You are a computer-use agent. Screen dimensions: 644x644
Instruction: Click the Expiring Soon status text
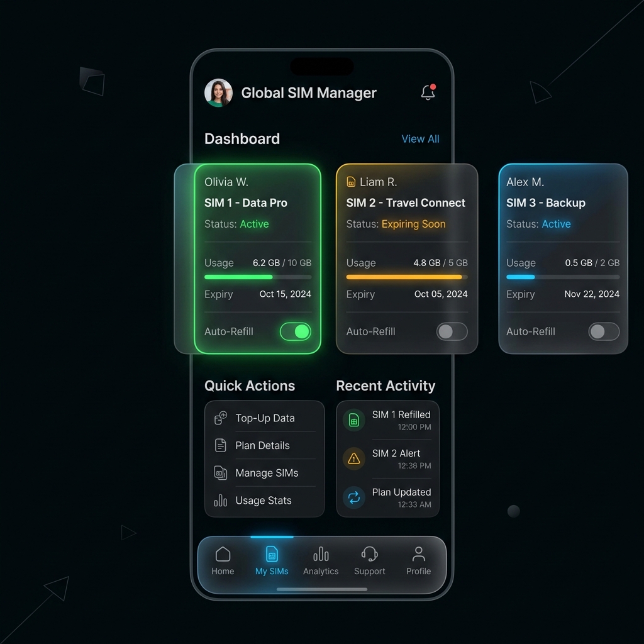pyautogui.click(x=414, y=224)
